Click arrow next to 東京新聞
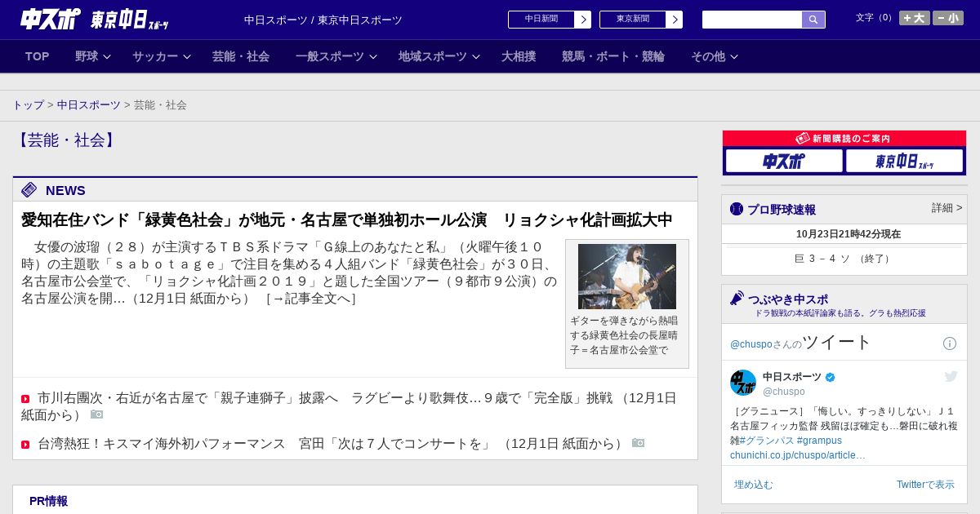 675,20
